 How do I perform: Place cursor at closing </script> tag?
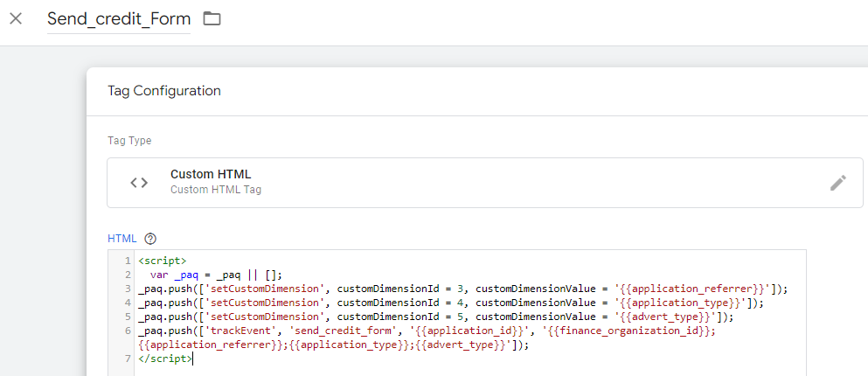coord(165,359)
